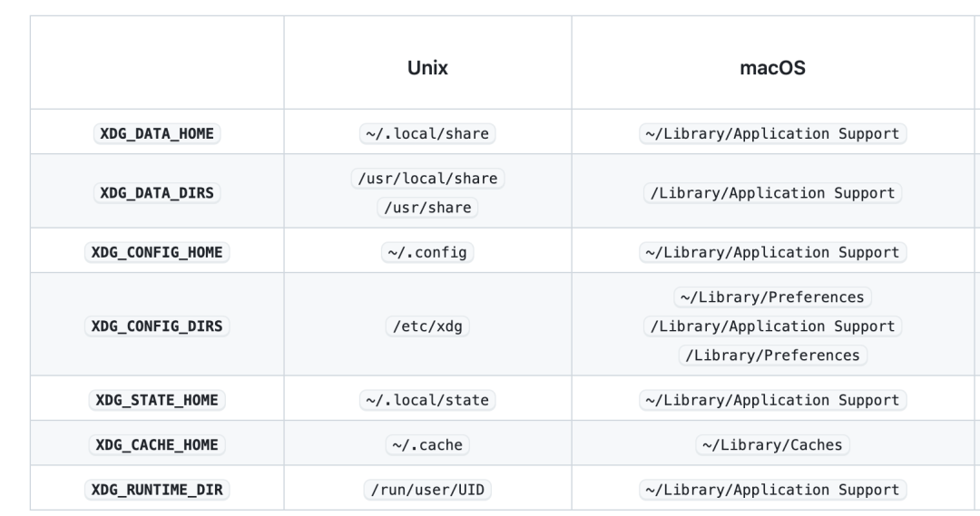This screenshot has height=516, width=980.
Task: Select the XDG_RUNTIME_DIR row label
Action: (x=157, y=490)
